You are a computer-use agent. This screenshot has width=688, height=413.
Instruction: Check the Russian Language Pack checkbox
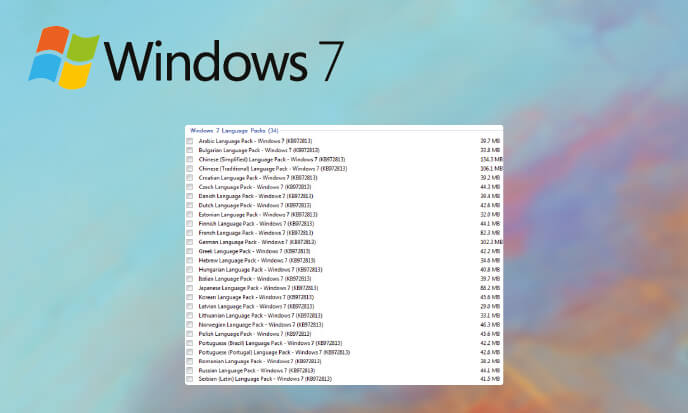[190, 370]
